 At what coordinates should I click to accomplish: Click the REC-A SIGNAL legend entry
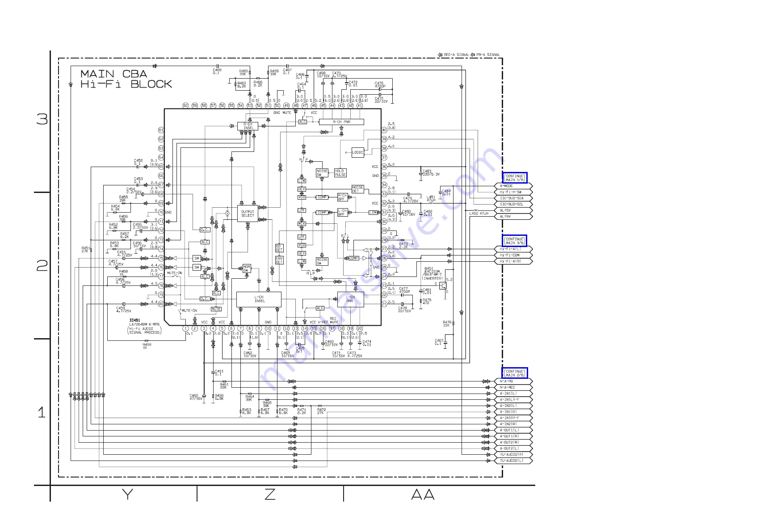pyautogui.click(x=454, y=55)
